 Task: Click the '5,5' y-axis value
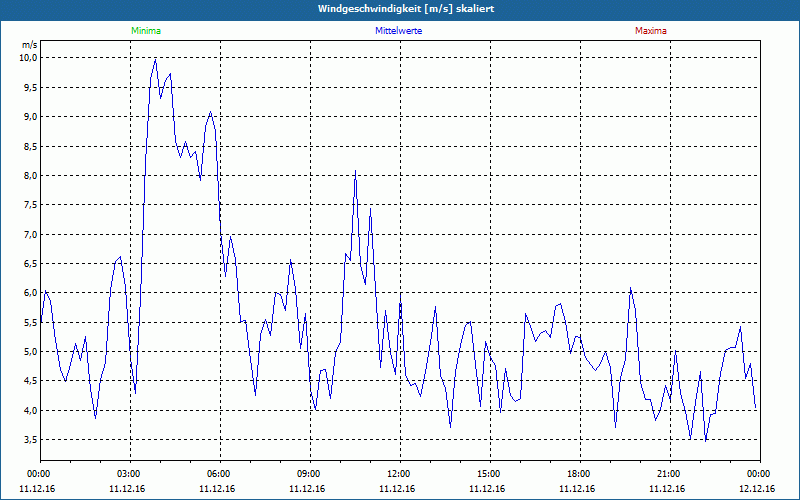pos(31,322)
